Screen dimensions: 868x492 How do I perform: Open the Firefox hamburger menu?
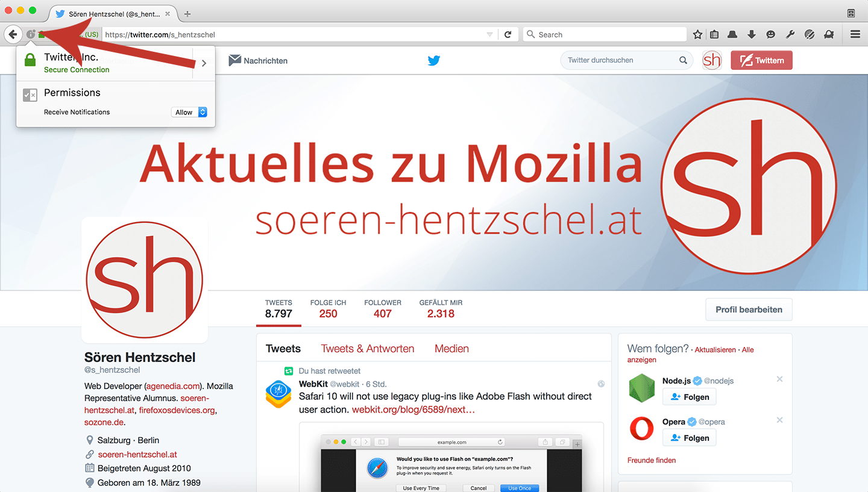(x=855, y=34)
